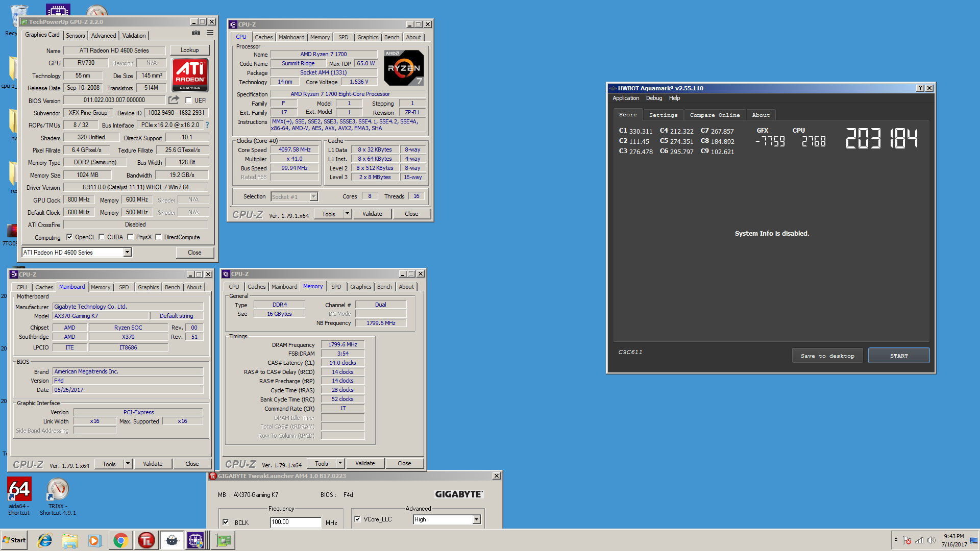Open the Debug menu in Aquamark
Viewport: 980px width, 551px height.
coord(654,98)
